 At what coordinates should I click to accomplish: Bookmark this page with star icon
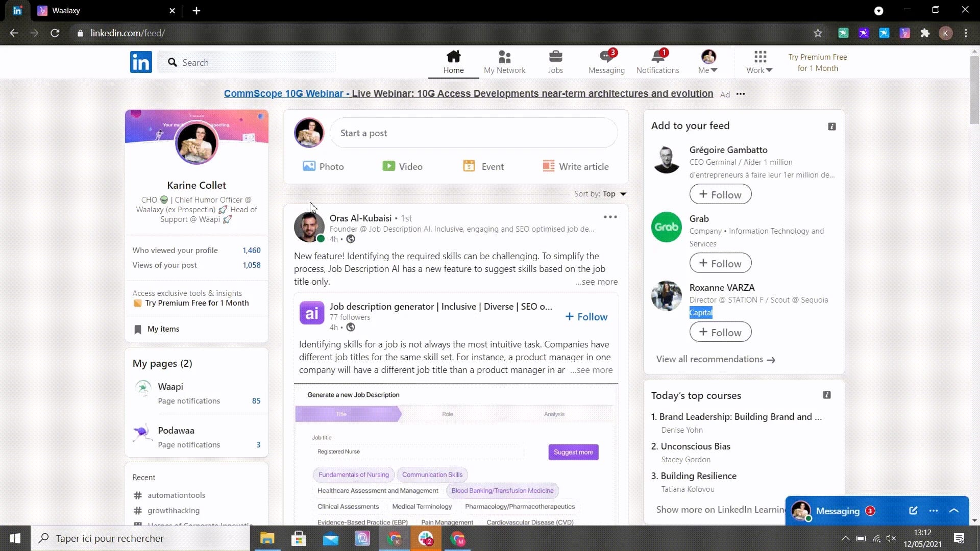pos(818,33)
